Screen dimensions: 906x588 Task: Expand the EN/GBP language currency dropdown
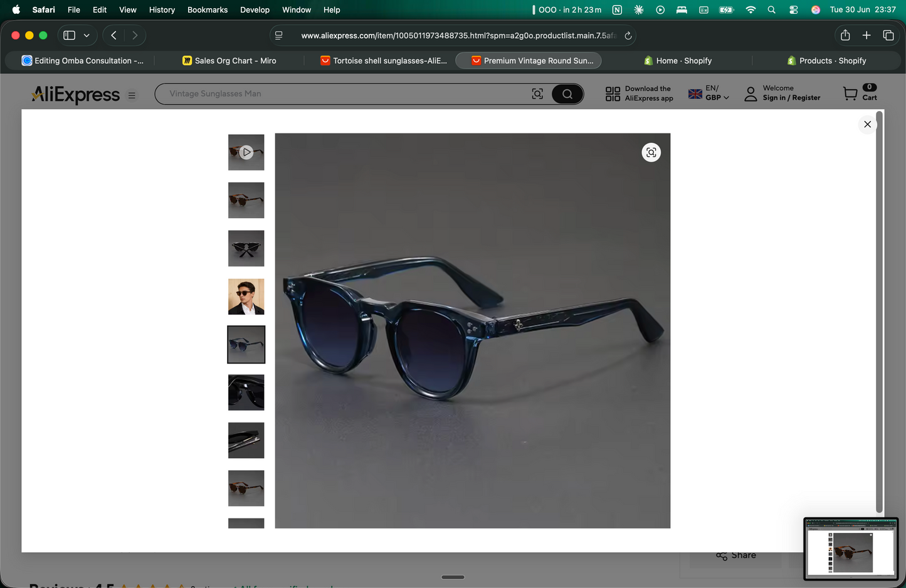[x=709, y=93]
